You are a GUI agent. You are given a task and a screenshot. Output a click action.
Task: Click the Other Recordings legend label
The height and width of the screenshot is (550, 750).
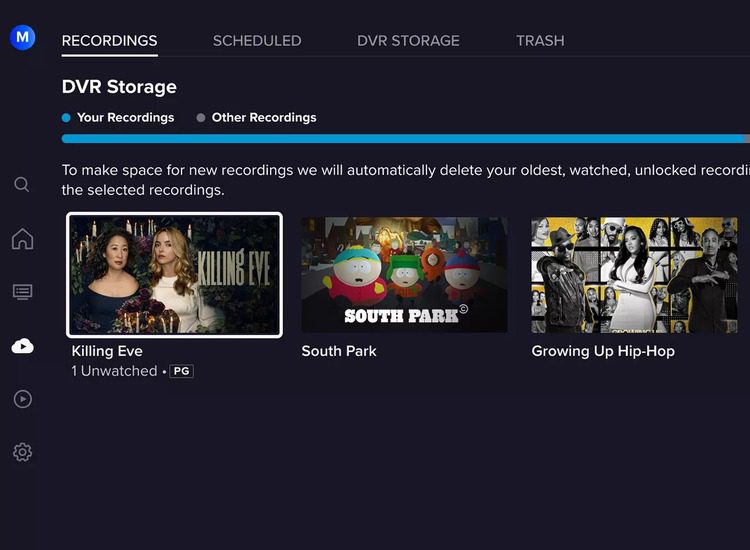264,118
